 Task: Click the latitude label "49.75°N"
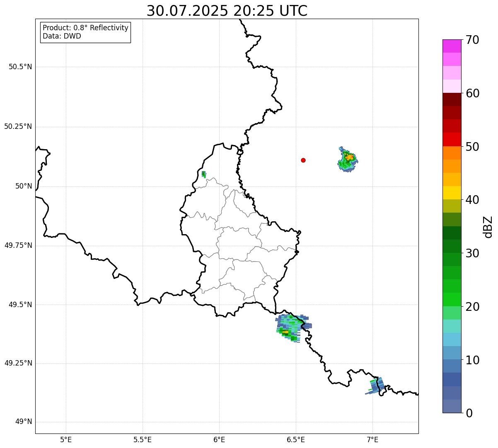[18, 245]
